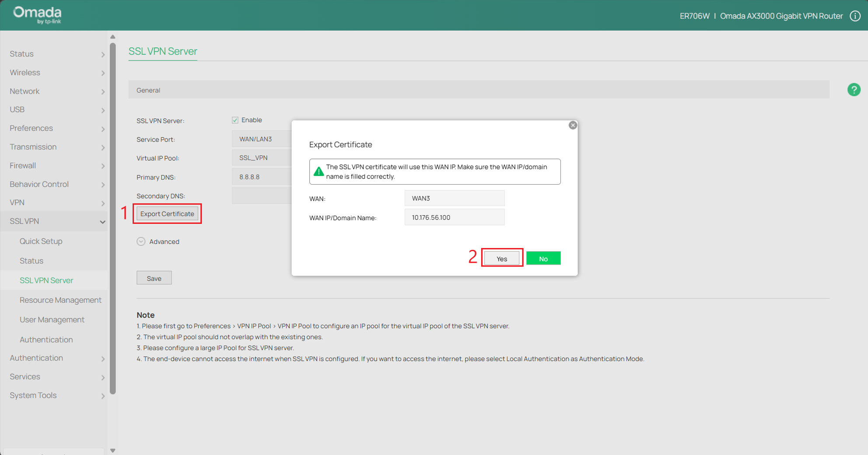
Task: Open the Status page under SSL VPN
Action: coord(31,261)
